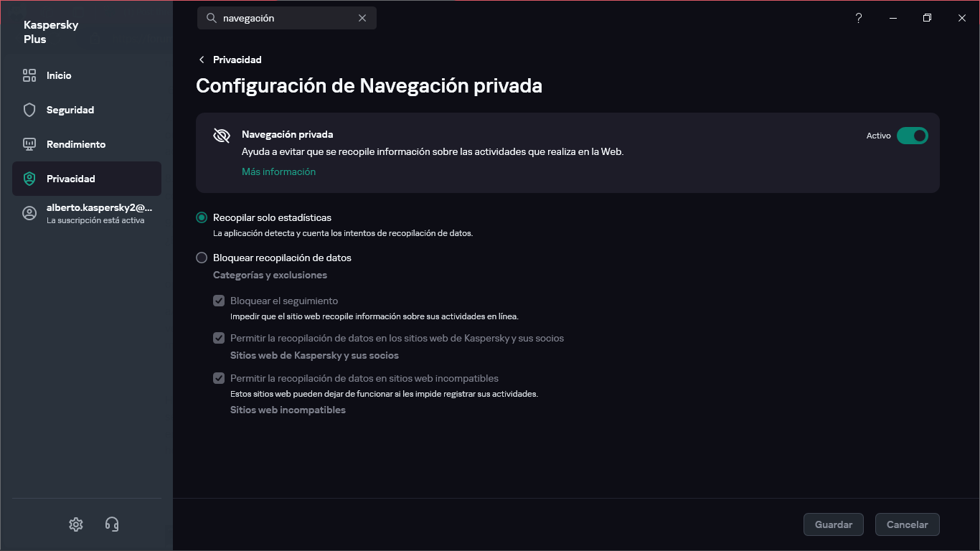Go to Privacidad section

point(87,179)
